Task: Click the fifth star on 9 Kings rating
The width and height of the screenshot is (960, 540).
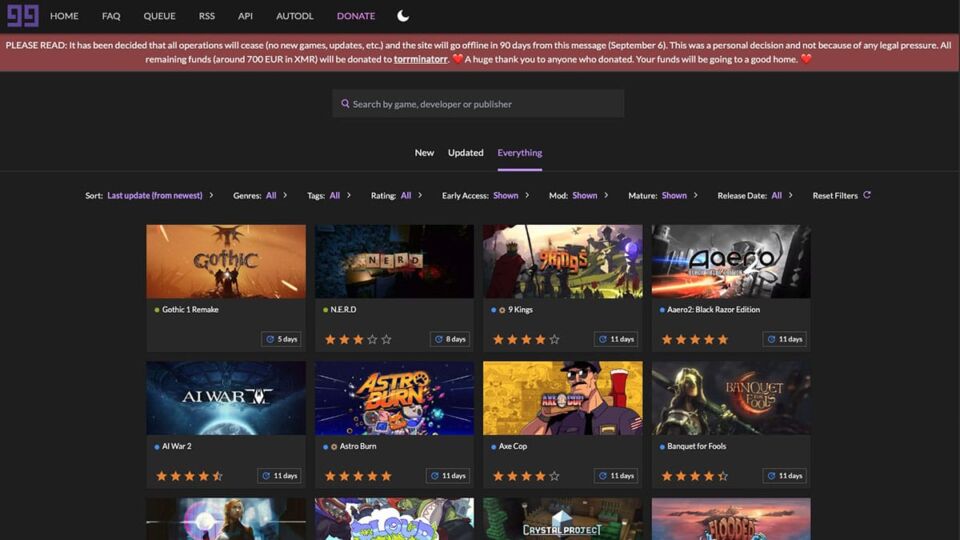Action: [x=554, y=339]
